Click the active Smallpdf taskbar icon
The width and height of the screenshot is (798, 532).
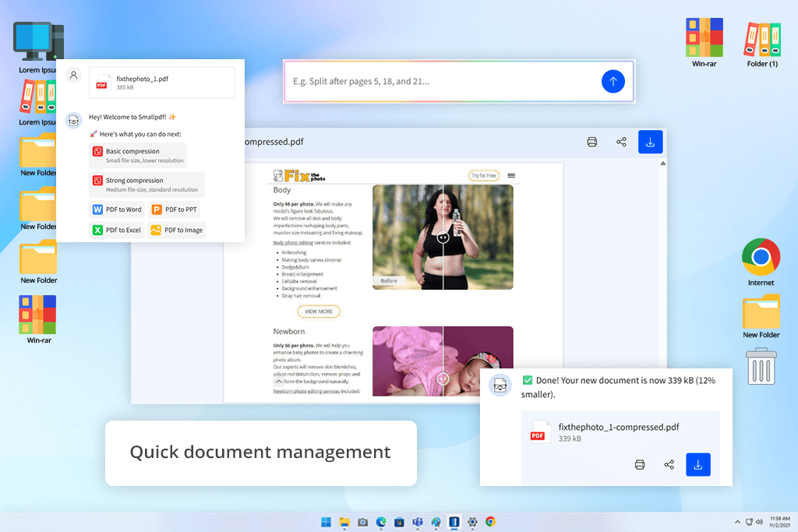tap(454, 522)
